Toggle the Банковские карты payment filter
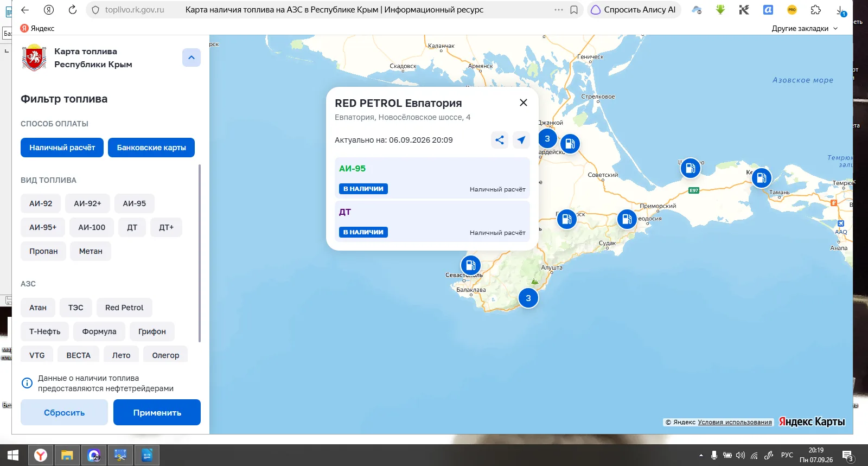Screen dimensions: 868x466 coord(151,148)
